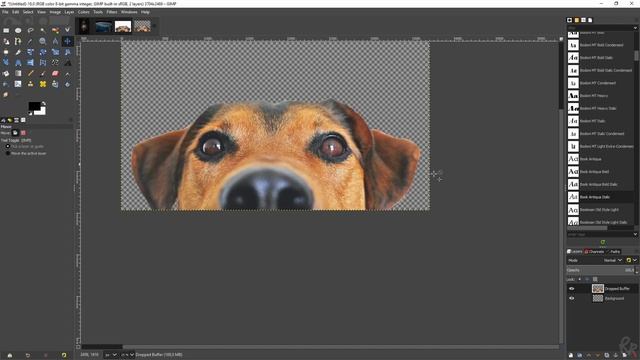Anchor the floating layer
Viewport: 640px width, 360px height.
[x=616, y=356]
